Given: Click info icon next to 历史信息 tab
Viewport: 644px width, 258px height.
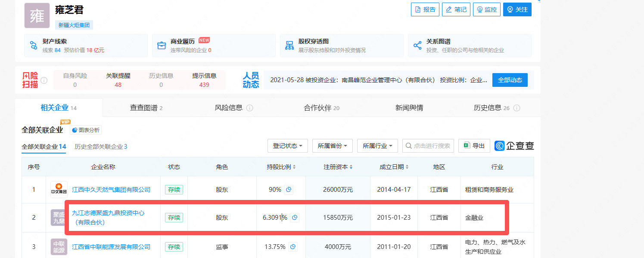Looking at the screenshot, I should pyautogui.click(x=517, y=108).
